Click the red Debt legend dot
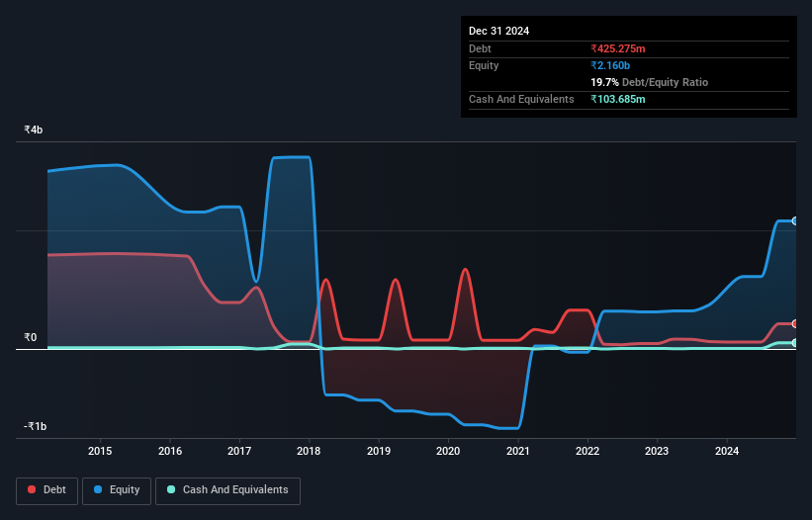Viewport: 812px width, 520px height. pyautogui.click(x=32, y=489)
